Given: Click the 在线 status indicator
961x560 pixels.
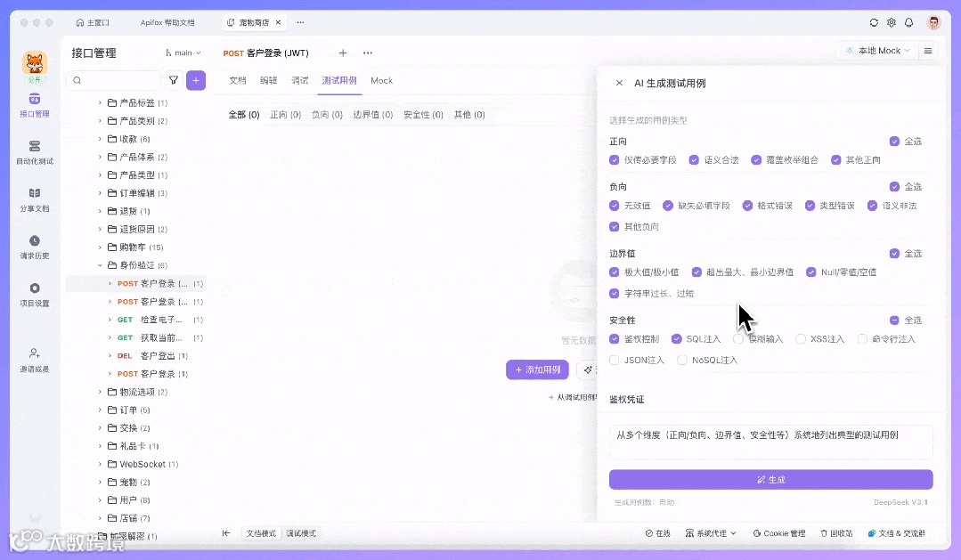Looking at the screenshot, I should (657, 533).
